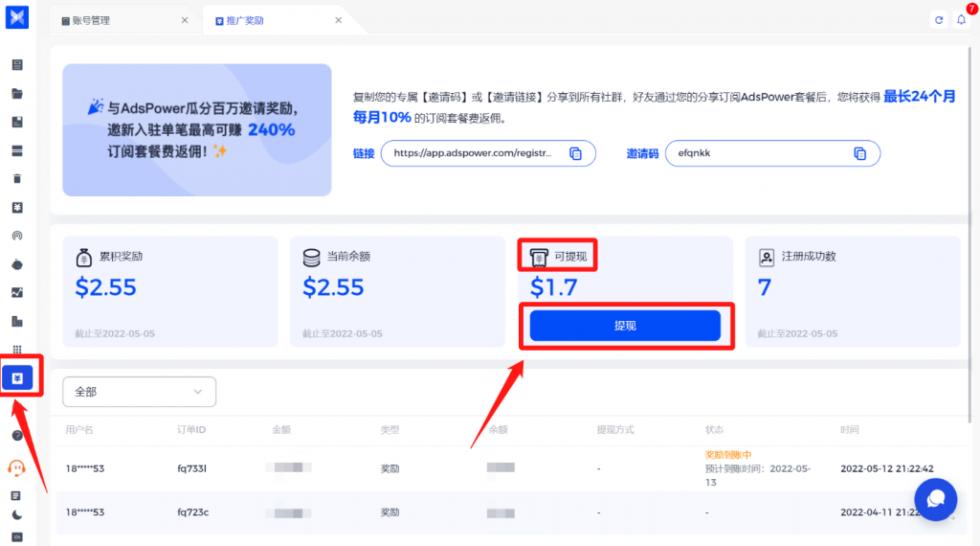
Task: Open the trash bin sidebar icon
Action: click(x=17, y=179)
